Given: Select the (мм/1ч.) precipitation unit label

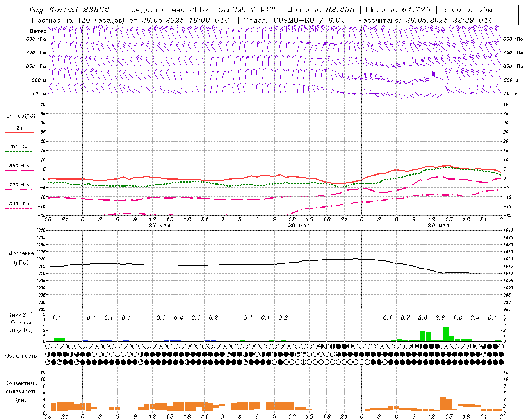Looking at the screenshot, I should pyautogui.click(x=21, y=330).
